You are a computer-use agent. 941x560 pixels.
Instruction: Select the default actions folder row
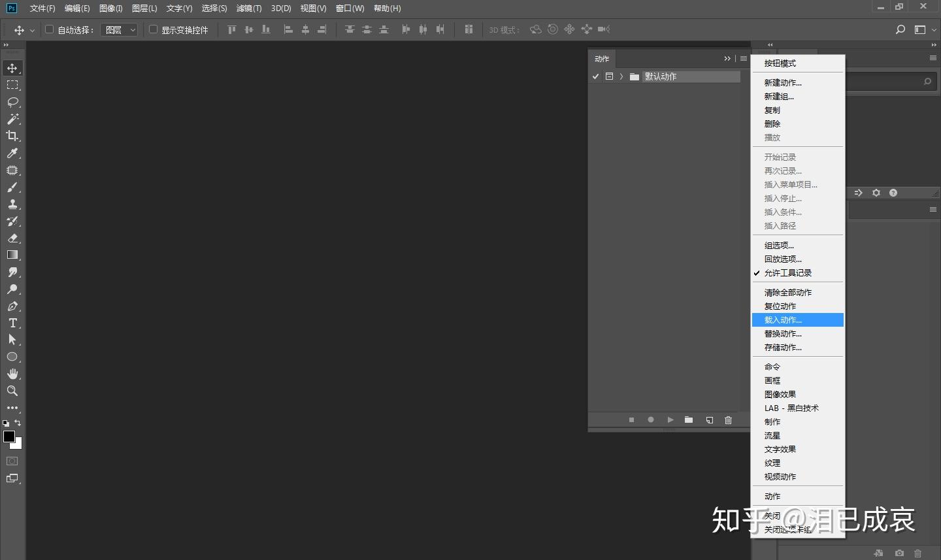(665, 76)
